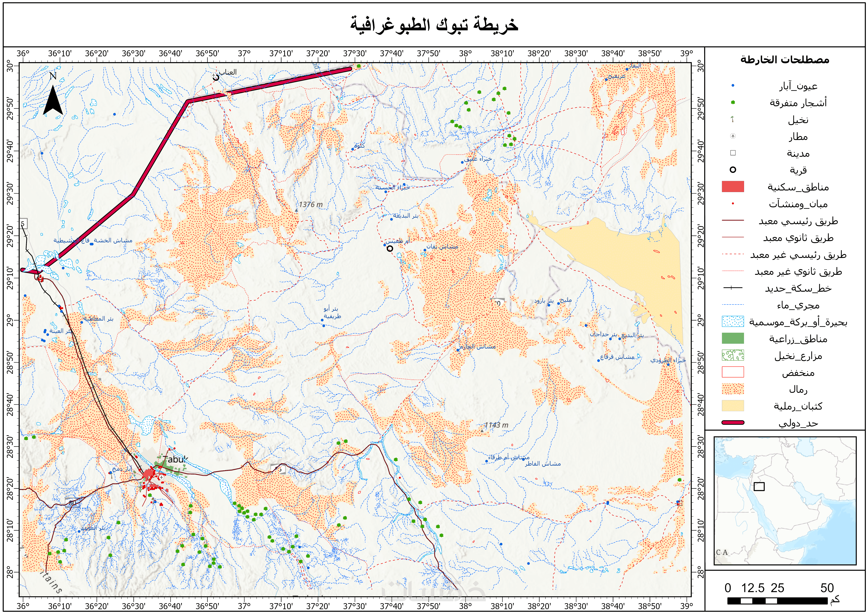Image resolution: width=868 pixels, height=614 pixels.
Task: Click the thin red line for طريق ثانوي معبد
Action: click(x=733, y=237)
